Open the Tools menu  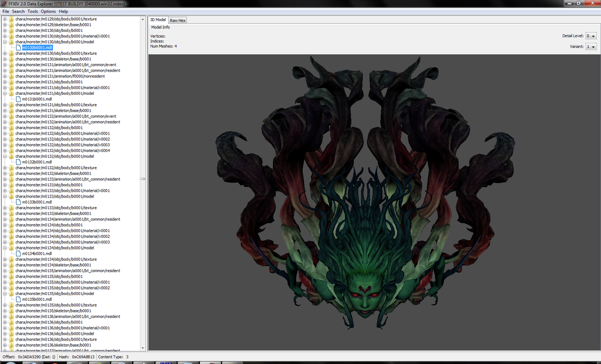coord(33,11)
